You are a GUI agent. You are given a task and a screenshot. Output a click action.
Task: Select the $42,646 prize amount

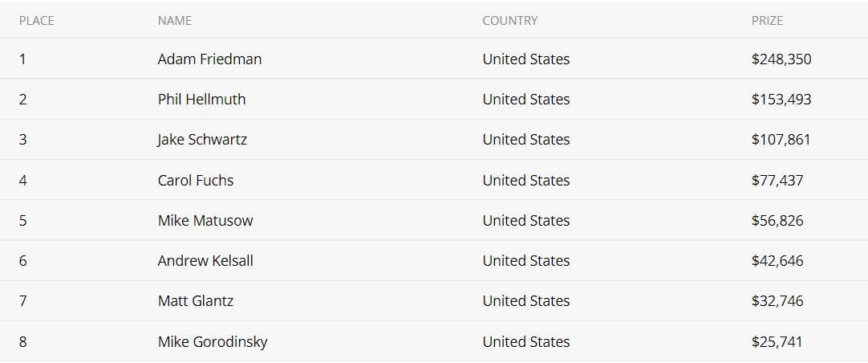pos(777,261)
